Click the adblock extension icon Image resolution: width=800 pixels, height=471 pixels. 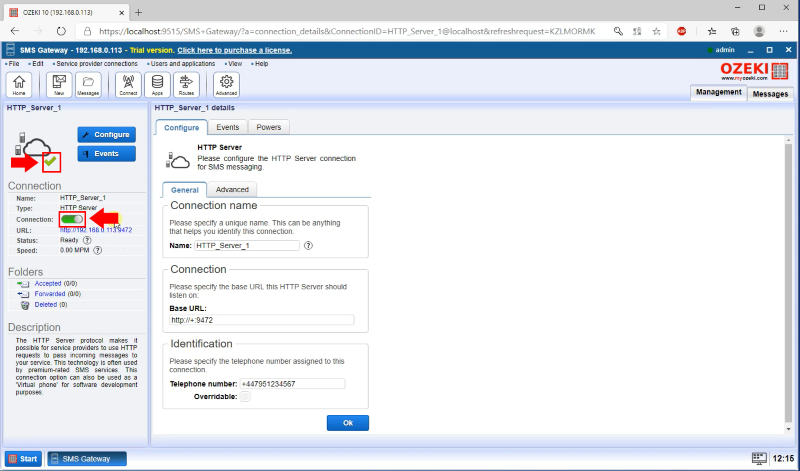pos(682,31)
